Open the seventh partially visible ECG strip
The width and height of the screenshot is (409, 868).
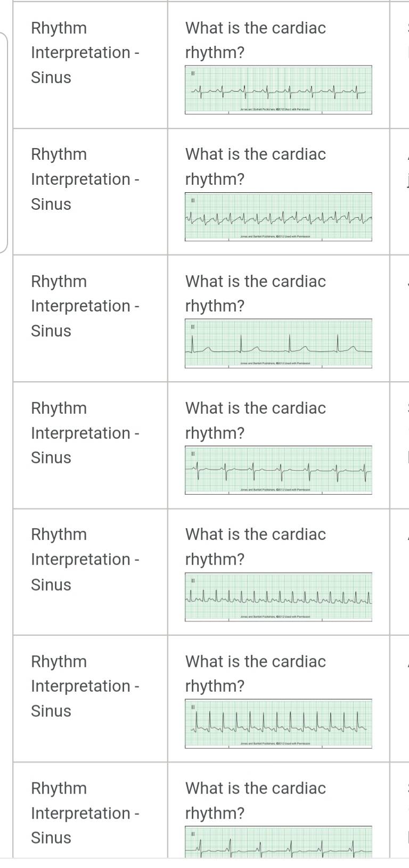click(x=279, y=841)
